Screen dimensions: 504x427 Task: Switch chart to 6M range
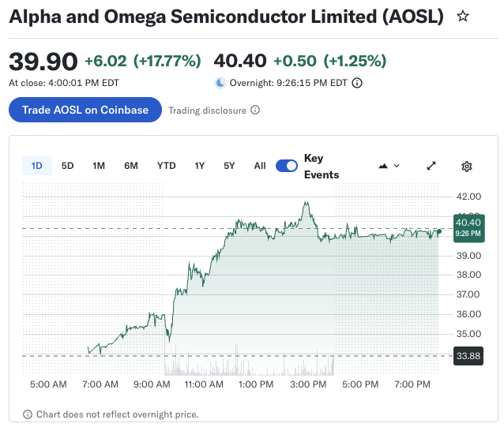(x=131, y=166)
